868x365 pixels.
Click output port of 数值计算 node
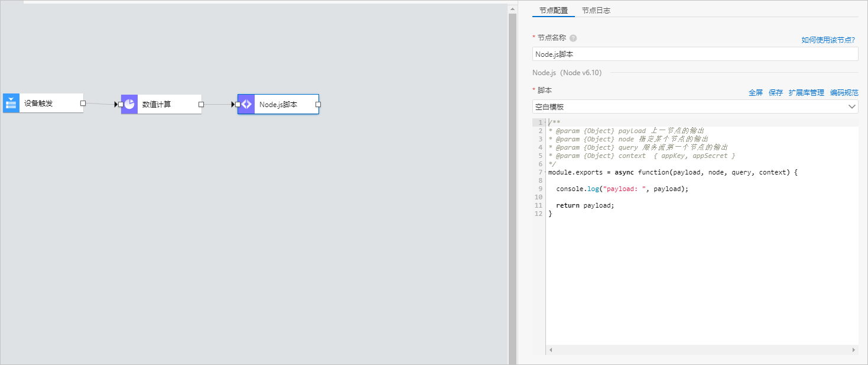click(x=201, y=104)
